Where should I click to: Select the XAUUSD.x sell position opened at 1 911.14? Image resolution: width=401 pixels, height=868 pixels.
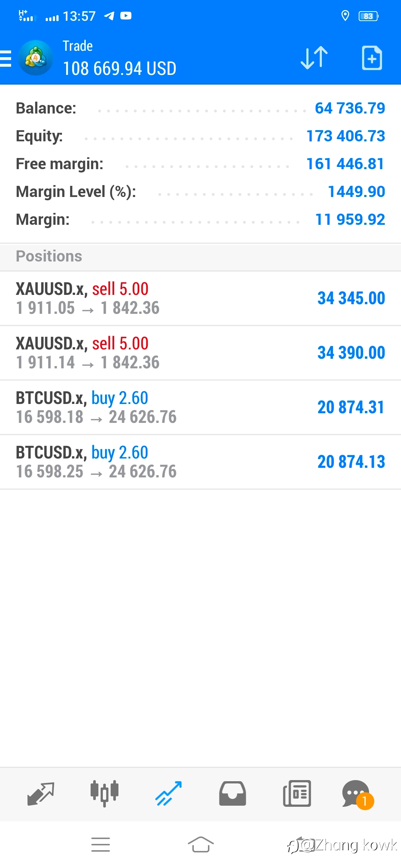(200, 353)
